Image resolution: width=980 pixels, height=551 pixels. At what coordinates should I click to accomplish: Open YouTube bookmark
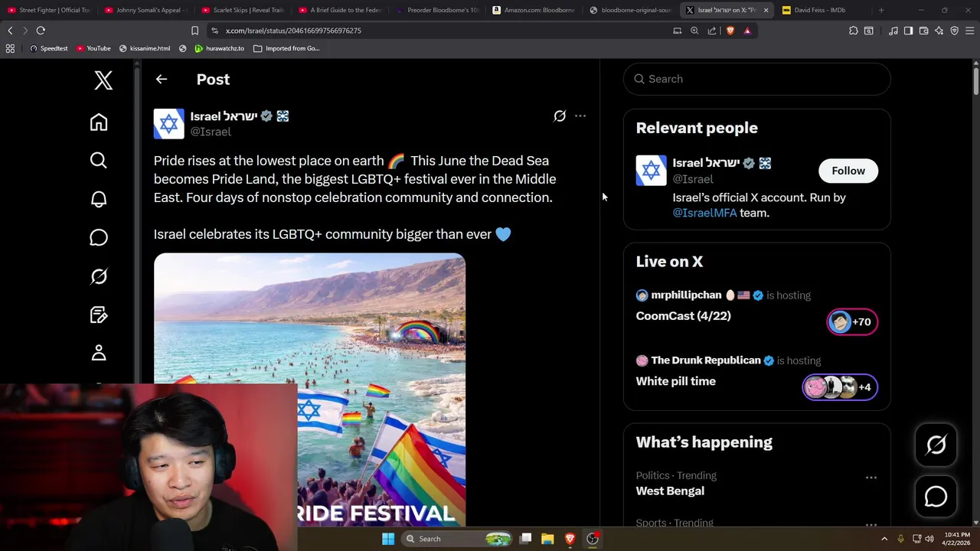coord(93,48)
